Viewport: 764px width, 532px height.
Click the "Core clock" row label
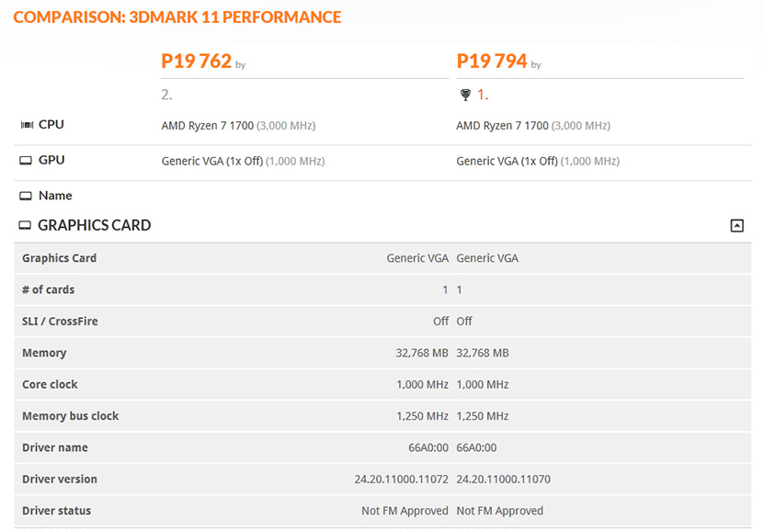tap(50, 384)
